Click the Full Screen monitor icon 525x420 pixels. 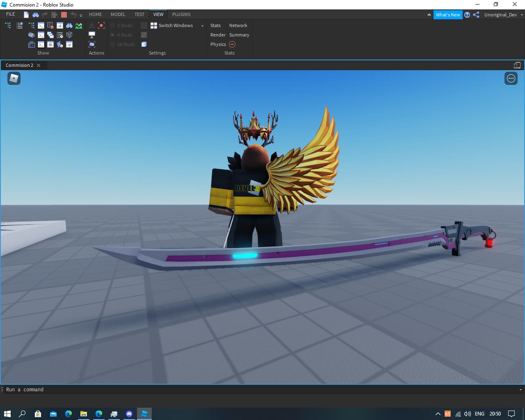92,35
